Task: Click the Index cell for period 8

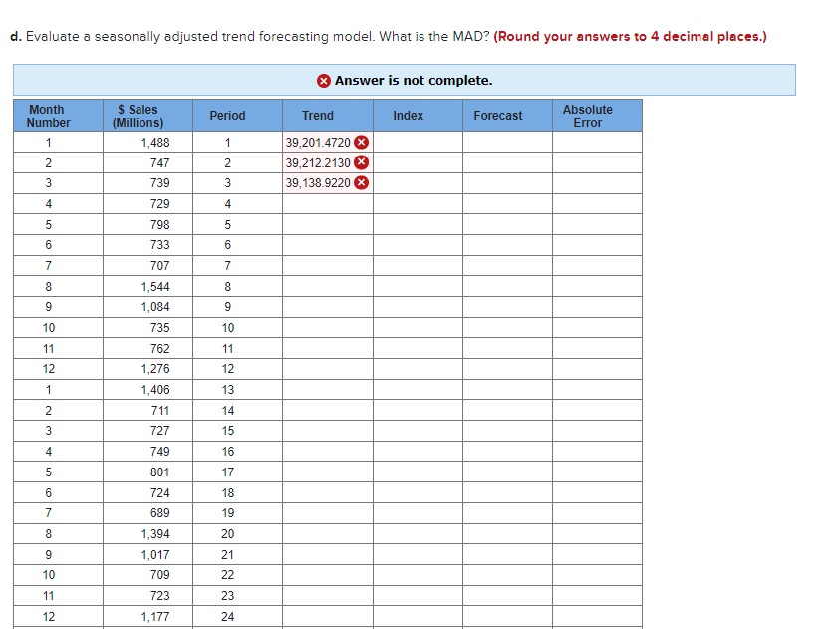Action: (x=418, y=287)
